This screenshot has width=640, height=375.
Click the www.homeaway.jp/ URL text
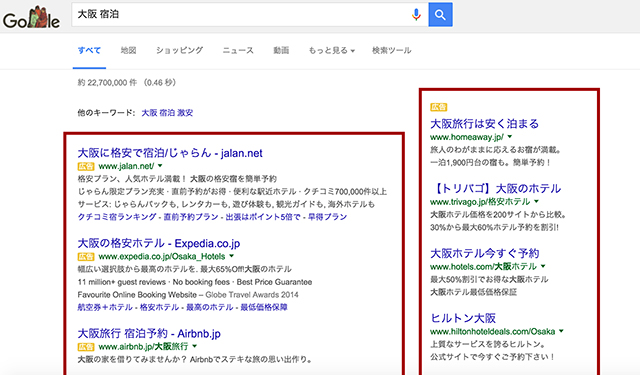467,137
